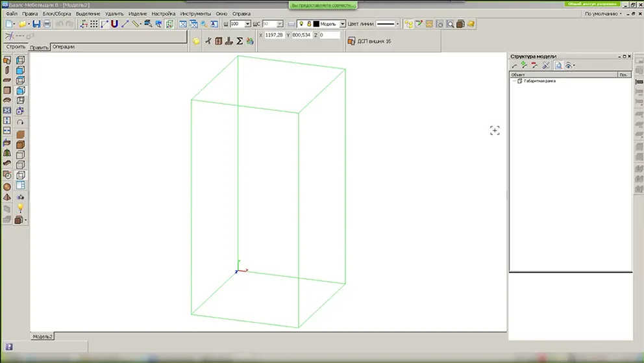
Task: Click the sphere icon in left toolbar
Action: [x=7, y=186]
